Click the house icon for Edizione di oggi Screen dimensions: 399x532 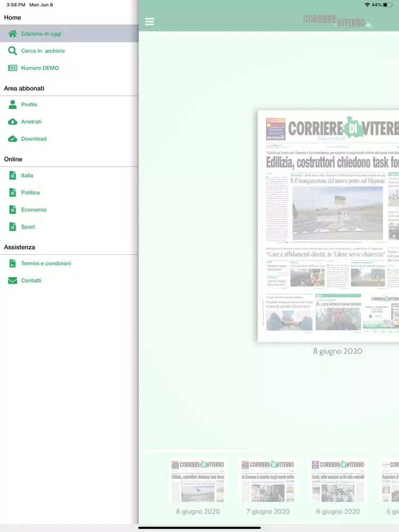(13, 34)
